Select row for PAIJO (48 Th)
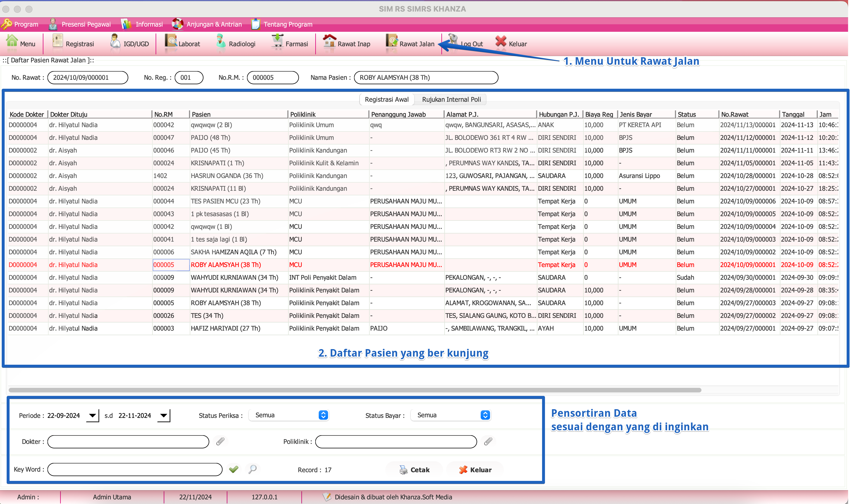This screenshot has height=504, width=851. [423, 138]
